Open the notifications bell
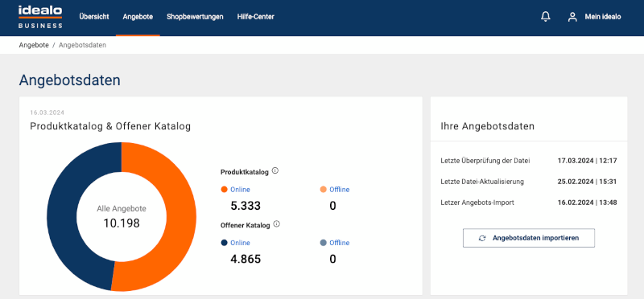Screen dimensions: 644x299 546,17
